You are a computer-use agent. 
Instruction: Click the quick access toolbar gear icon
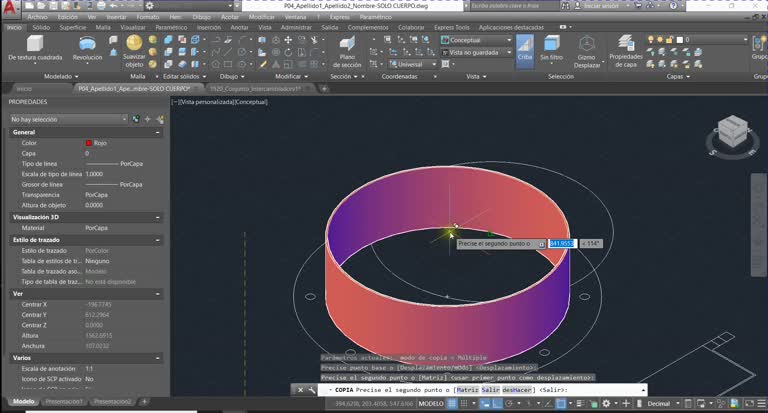150,6
